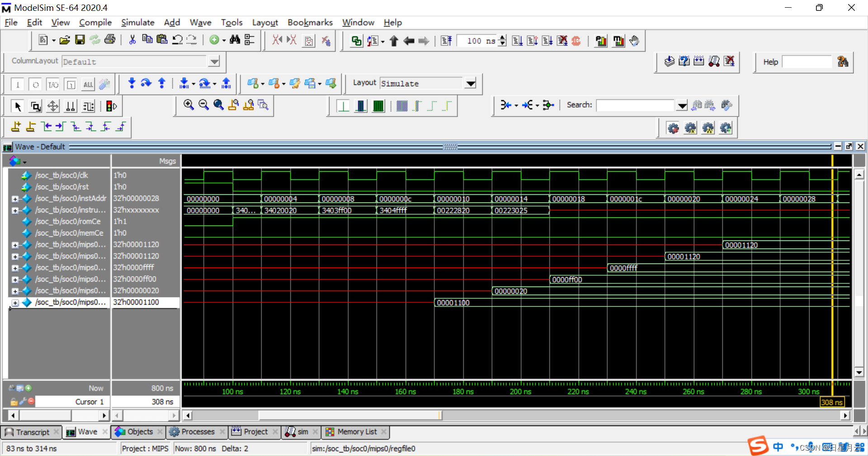Click the run length 100 ns field
The image size is (868, 456).
(x=477, y=41)
